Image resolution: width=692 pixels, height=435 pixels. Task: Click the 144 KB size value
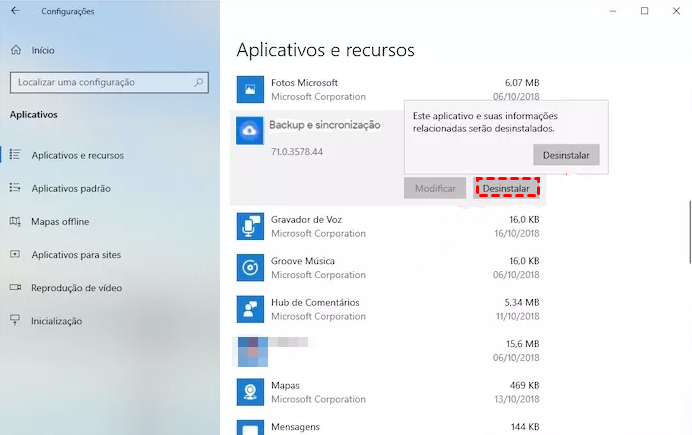[x=525, y=427]
